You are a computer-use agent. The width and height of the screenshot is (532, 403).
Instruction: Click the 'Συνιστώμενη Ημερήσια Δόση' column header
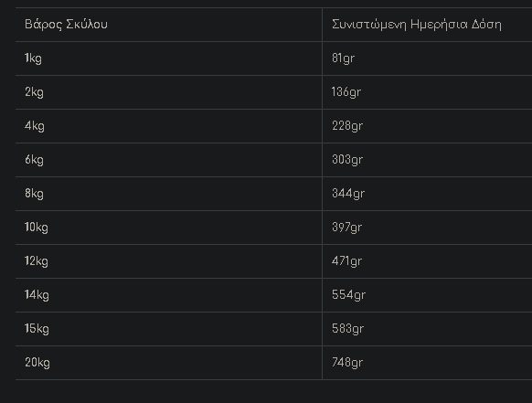[417, 25]
